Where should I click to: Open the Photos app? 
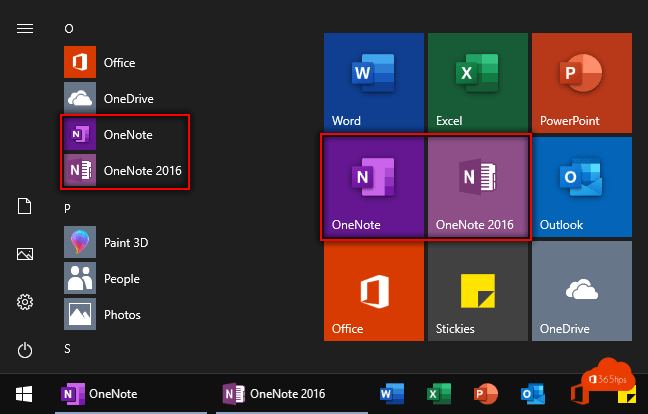point(102,314)
